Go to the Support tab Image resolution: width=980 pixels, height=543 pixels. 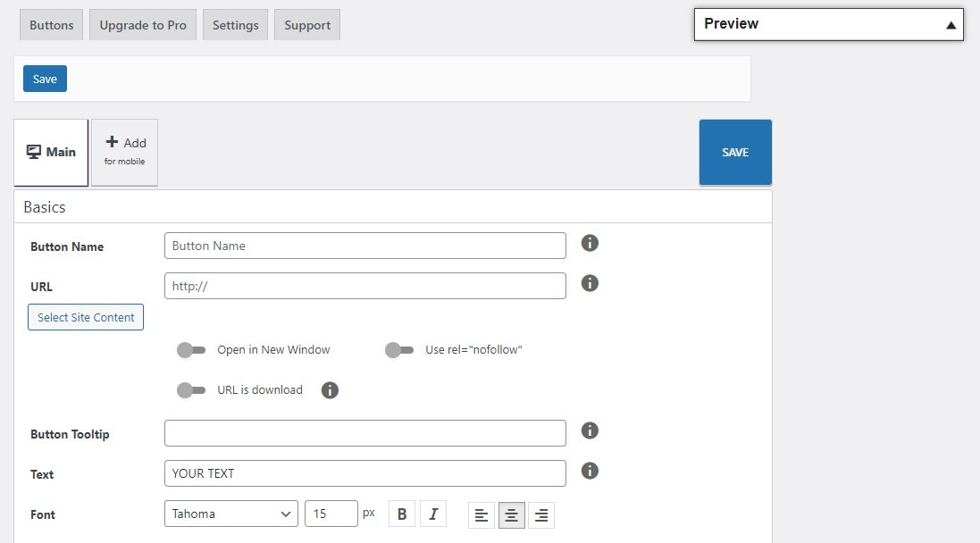pos(307,25)
